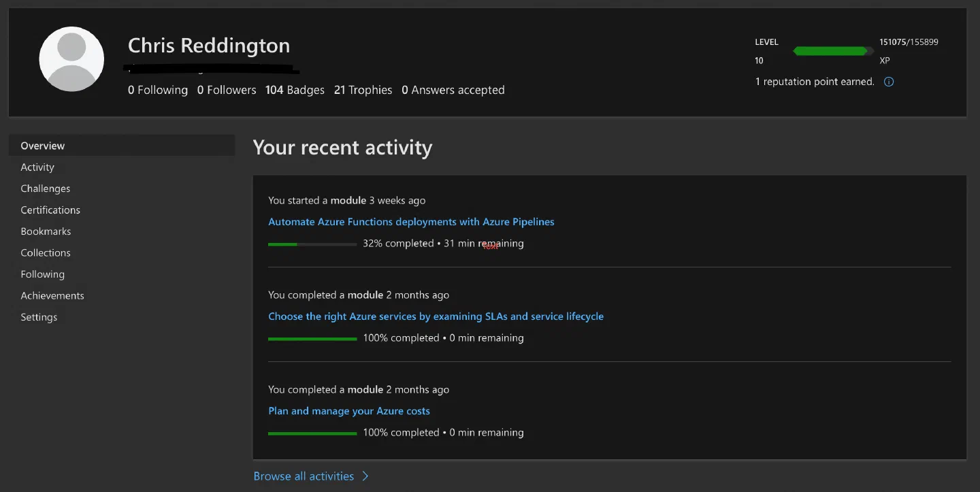Open Collections in the sidebar
Image resolution: width=980 pixels, height=492 pixels.
tap(46, 253)
